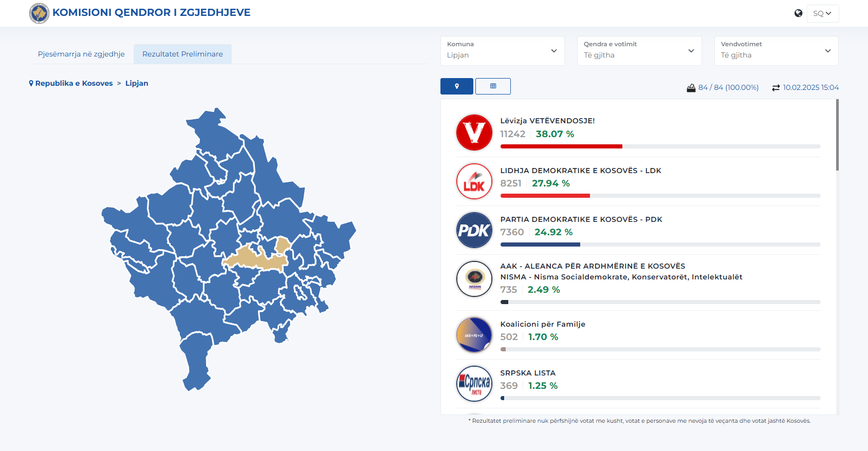The width and height of the screenshot is (868, 451).
Task: Open the Komuna dropdown showing Lipjan
Action: [503, 51]
